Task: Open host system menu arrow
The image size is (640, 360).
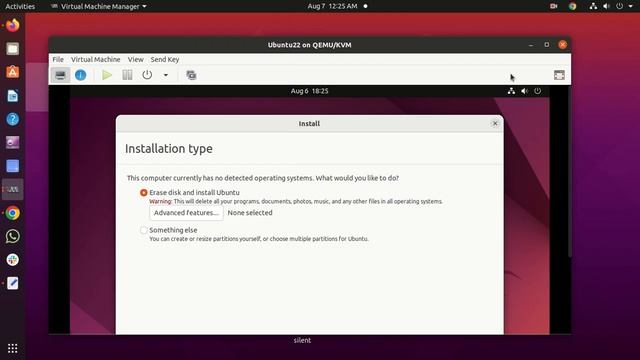Action: click(x=630, y=6)
